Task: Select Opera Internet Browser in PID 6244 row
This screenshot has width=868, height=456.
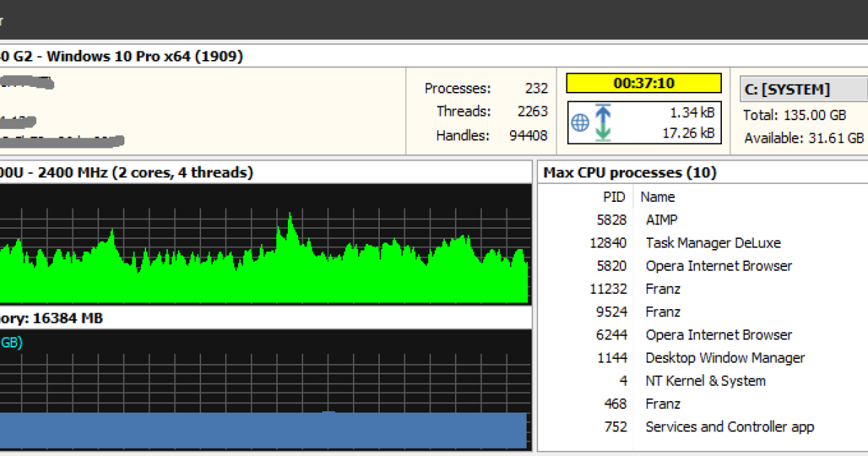Action: coord(719,335)
